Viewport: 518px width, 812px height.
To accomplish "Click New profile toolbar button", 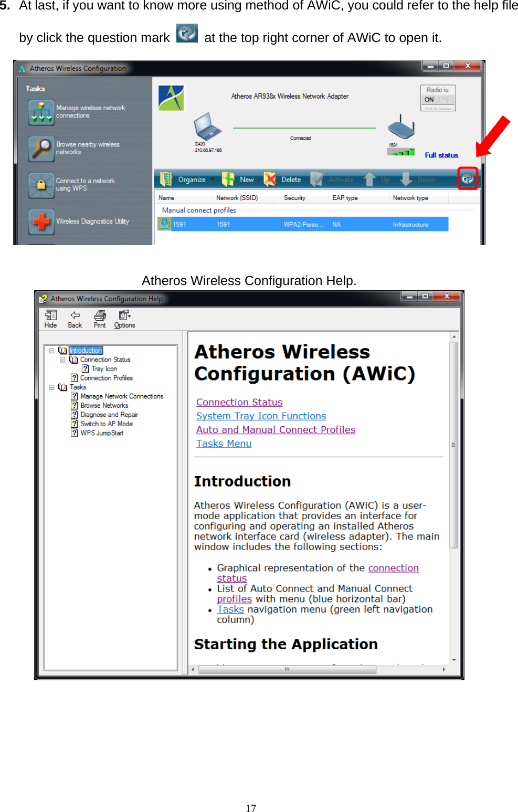I will pos(238,180).
